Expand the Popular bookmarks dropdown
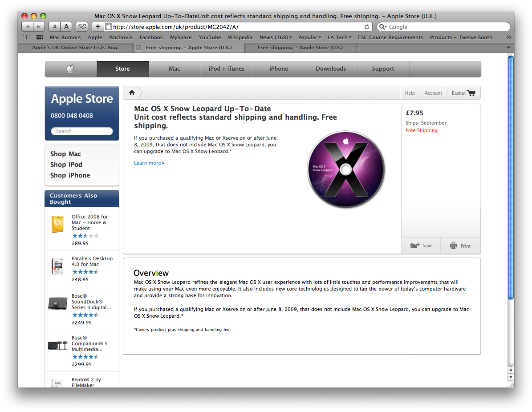The height and width of the screenshot is (412, 532). pos(309,37)
